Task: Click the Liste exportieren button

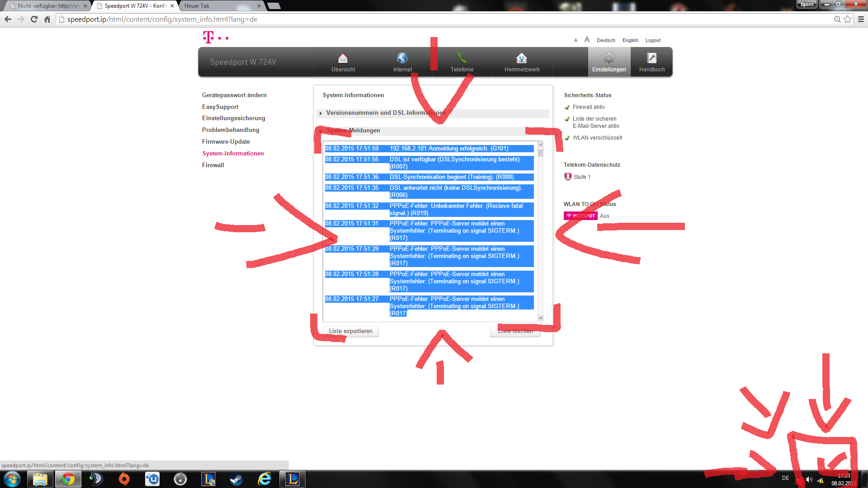Action: 350,331
